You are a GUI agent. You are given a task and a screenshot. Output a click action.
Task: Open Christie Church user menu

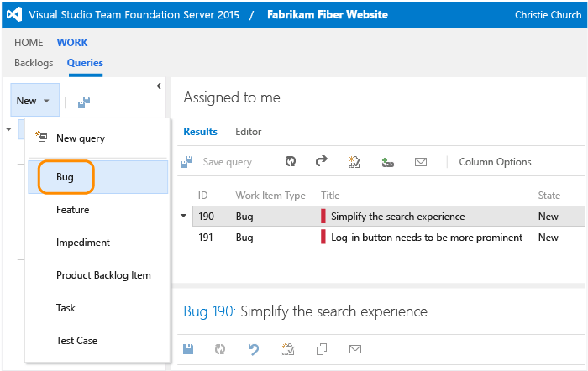[x=548, y=14]
